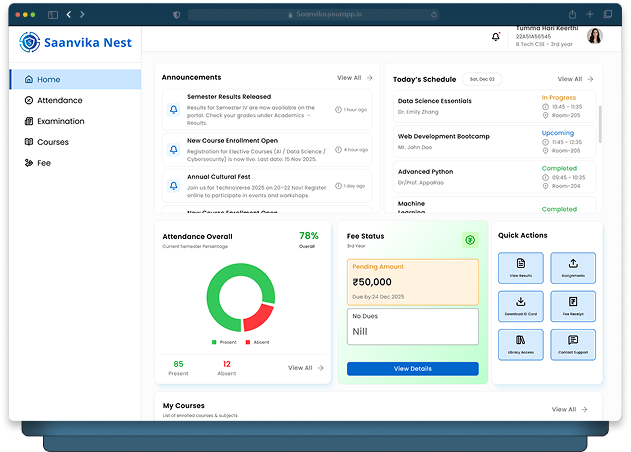The image size is (631, 452).
Task: Open the Fee Receipt quick action
Action: coord(573,306)
